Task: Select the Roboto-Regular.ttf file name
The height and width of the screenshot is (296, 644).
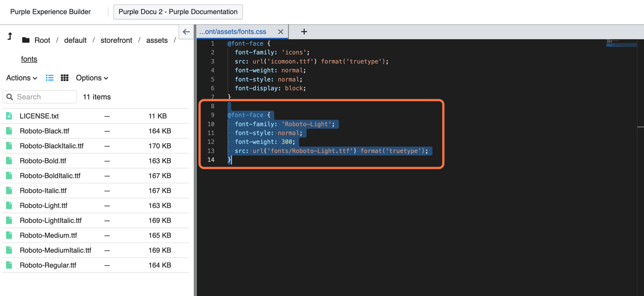Action: pyautogui.click(x=48, y=265)
